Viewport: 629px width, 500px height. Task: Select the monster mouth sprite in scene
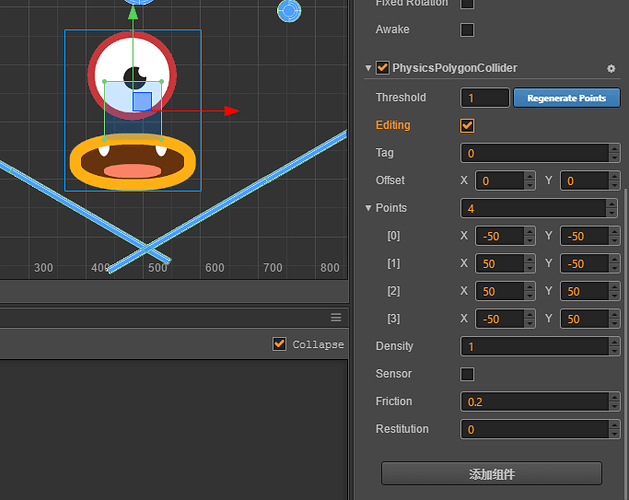[133, 162]
